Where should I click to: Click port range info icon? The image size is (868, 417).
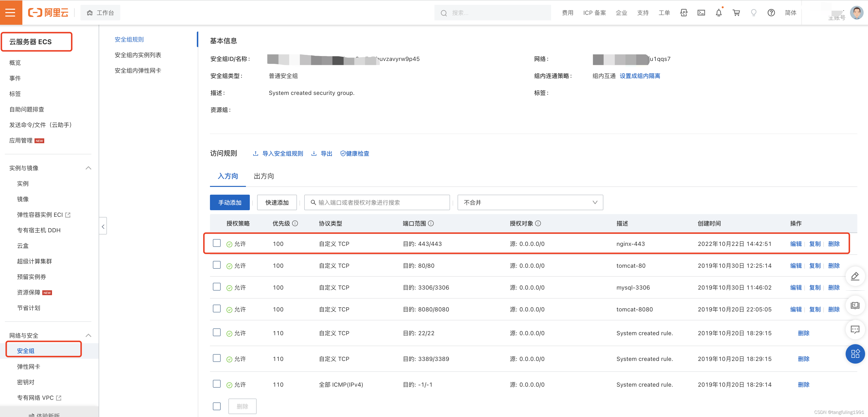(431, 224)
